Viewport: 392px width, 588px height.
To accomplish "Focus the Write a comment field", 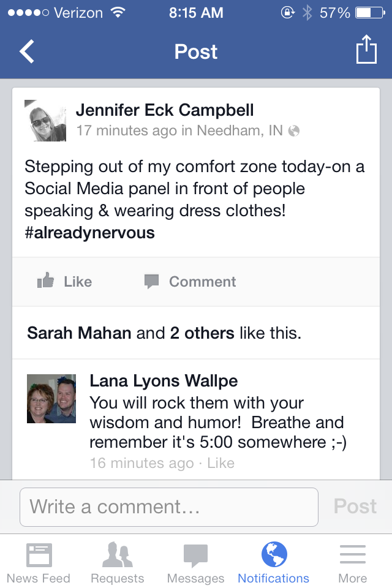I will [169, 507].
